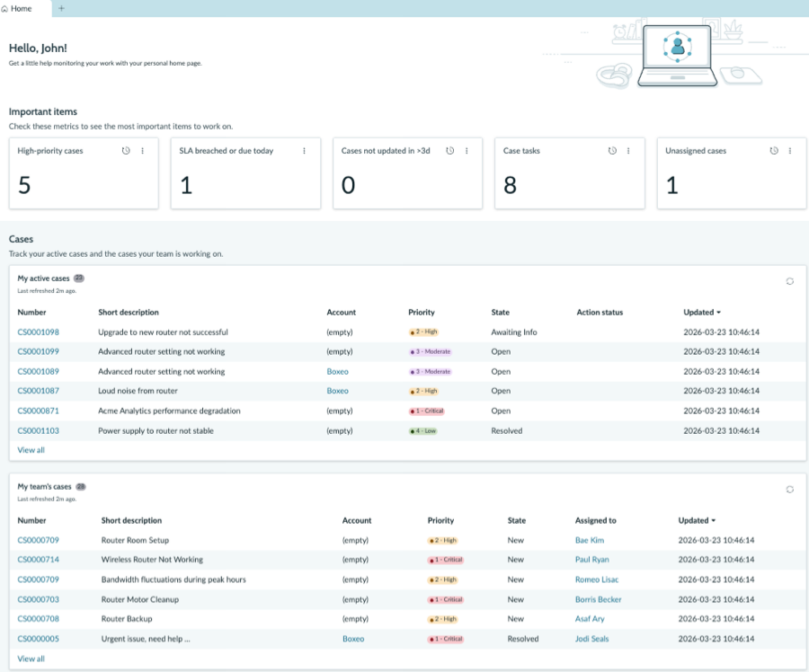Image resolution: width=809 pixels, height=672 pixels.
Task: Click State header in My active cases
Action: point(500,312)
